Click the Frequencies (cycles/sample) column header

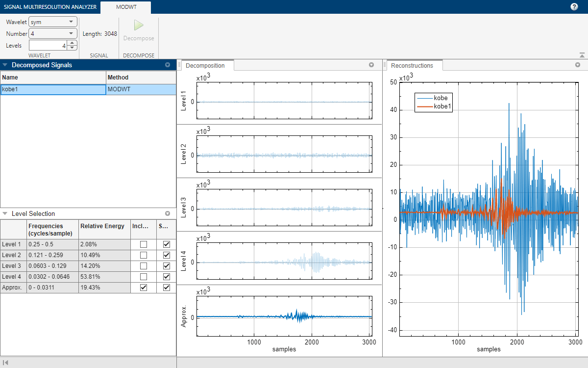[52, 230]
